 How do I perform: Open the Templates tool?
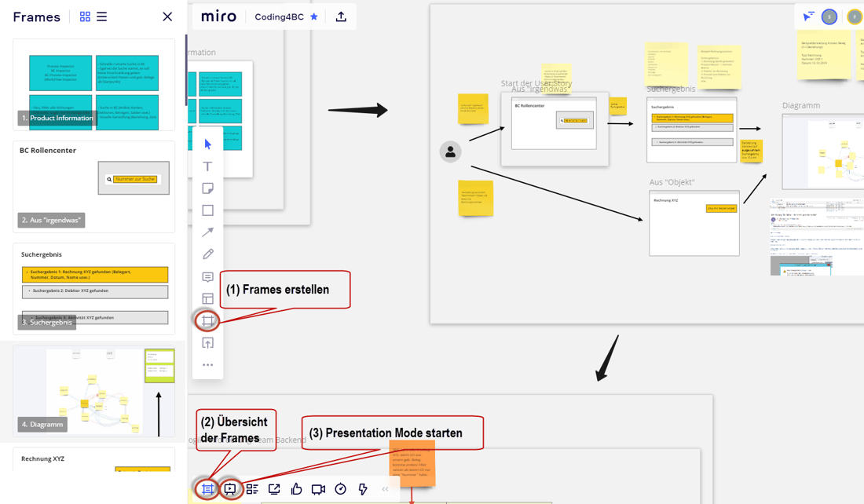207,298
